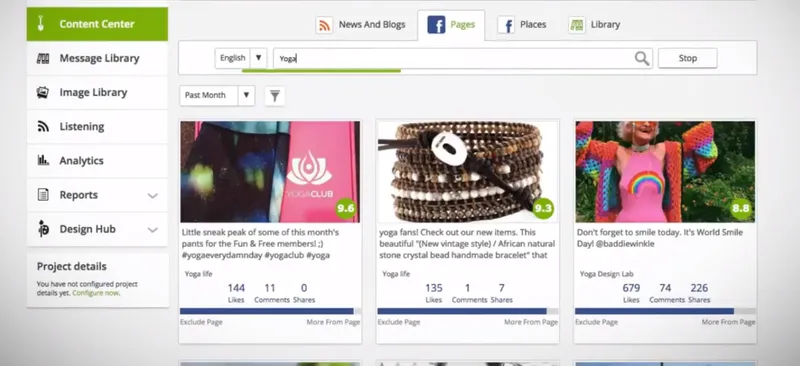Open the Analytics section
This screenshot has height=366, width=800.
click(97, 160)
